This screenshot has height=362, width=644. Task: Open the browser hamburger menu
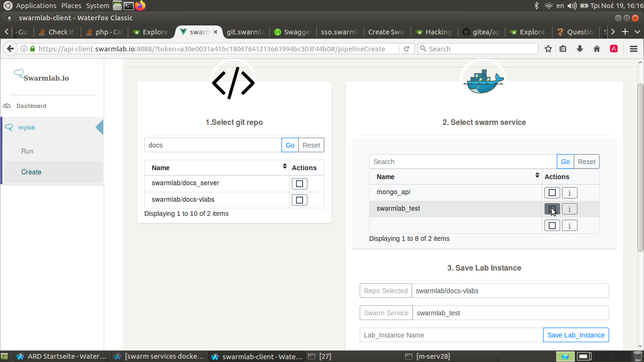coord(634,49)
